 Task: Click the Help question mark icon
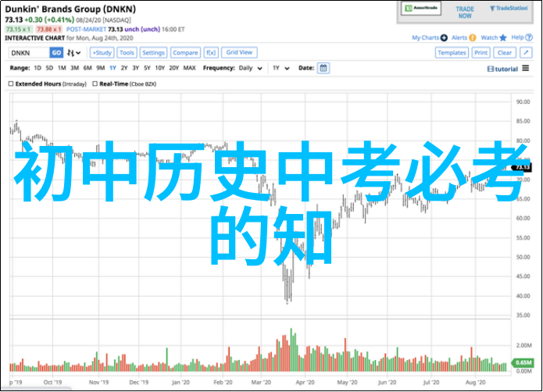coord(529,37)
